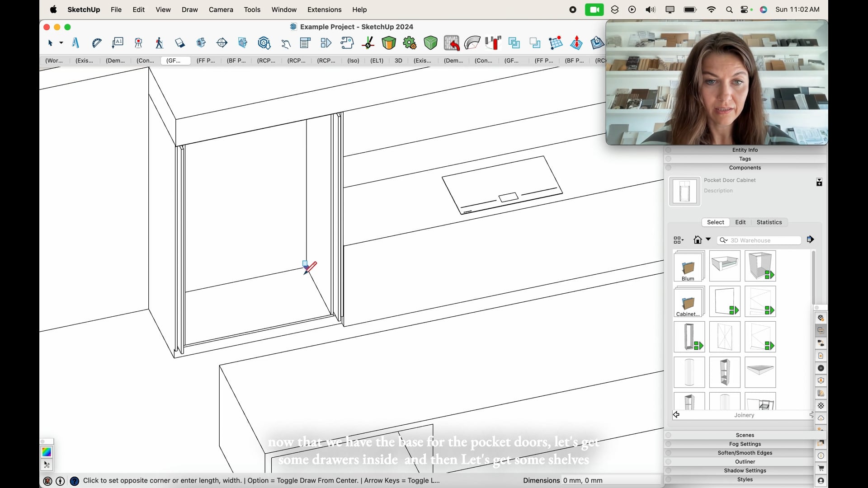Activate the 3D Text tool
The image size is (868, 488).
tap(75, 43)
